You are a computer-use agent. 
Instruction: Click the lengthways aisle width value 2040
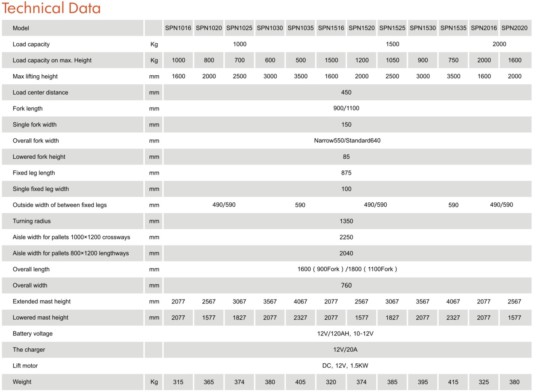pyautogui.click(x=346, y=253)
